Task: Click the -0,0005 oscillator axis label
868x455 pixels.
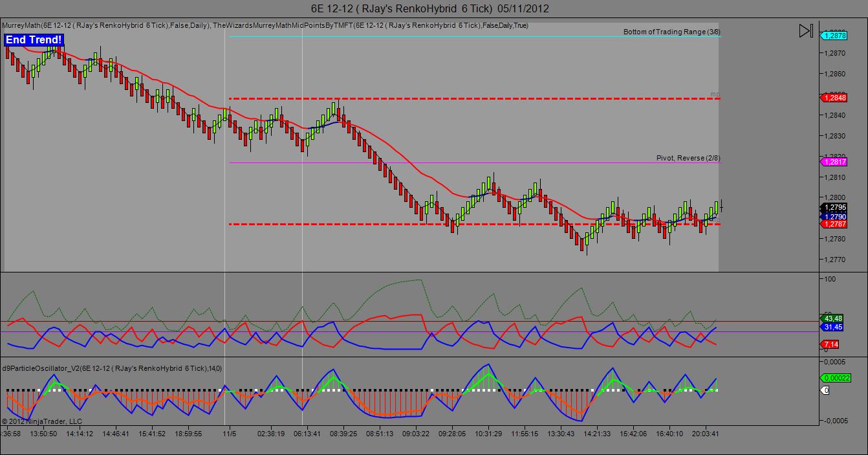Action: (x=837, y=421)
